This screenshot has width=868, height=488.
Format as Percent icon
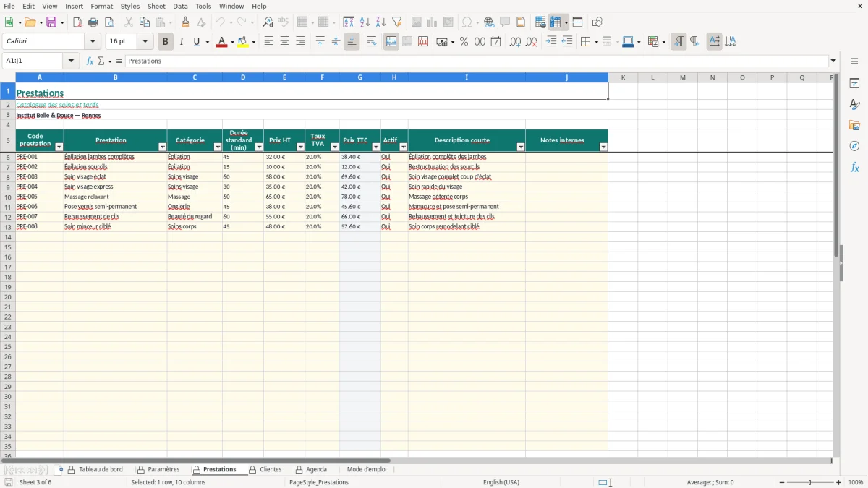click(464, 42)
